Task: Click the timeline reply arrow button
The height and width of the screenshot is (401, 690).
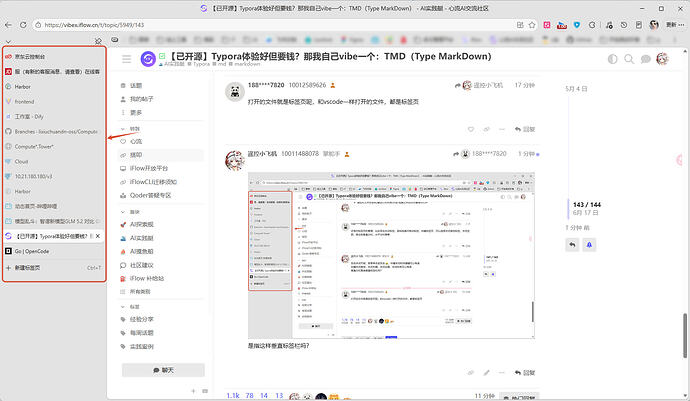Action: [572, 245]
